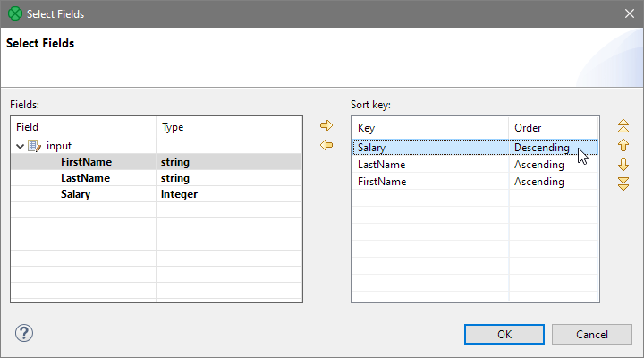The image size is (644, 358).
Task: Move selected sort key down one
Action: [623, 165]
